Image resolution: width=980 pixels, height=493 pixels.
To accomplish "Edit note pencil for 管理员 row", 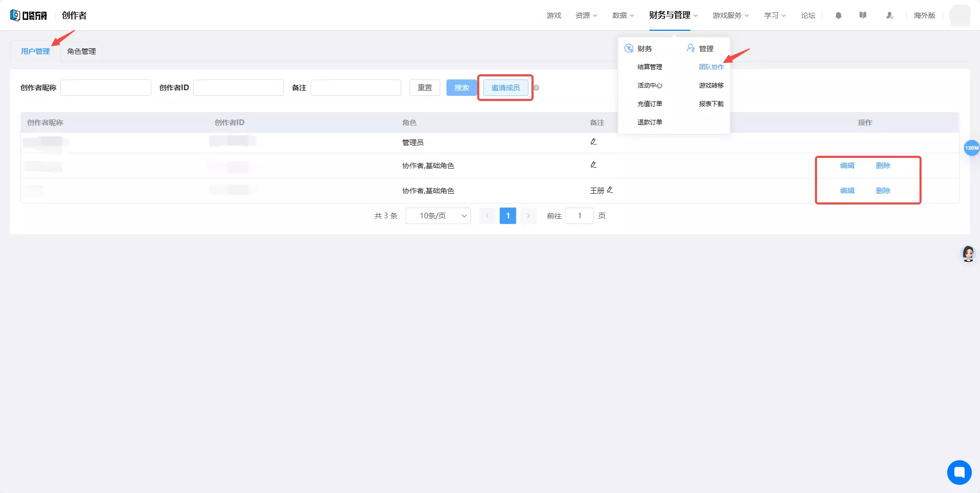I will [594, 141].
